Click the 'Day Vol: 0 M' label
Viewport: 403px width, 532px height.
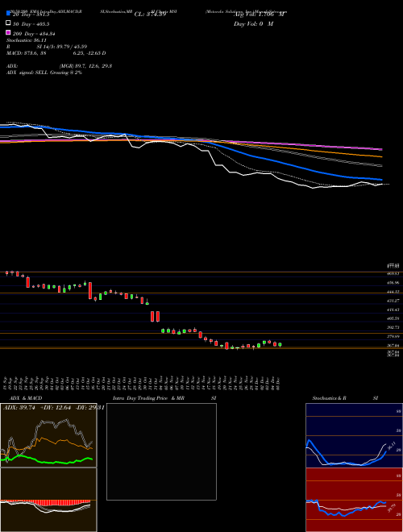253,24
